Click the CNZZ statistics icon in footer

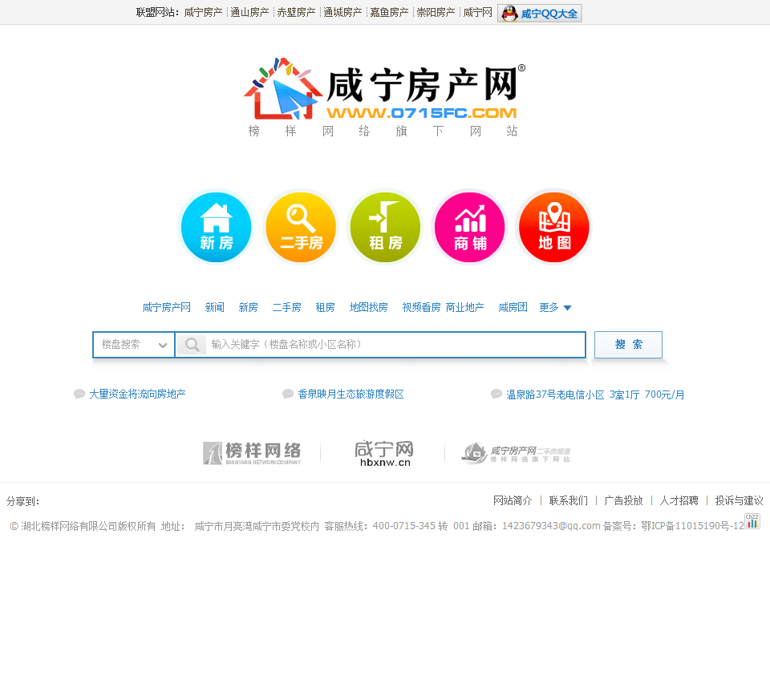(x=752, y=521)
